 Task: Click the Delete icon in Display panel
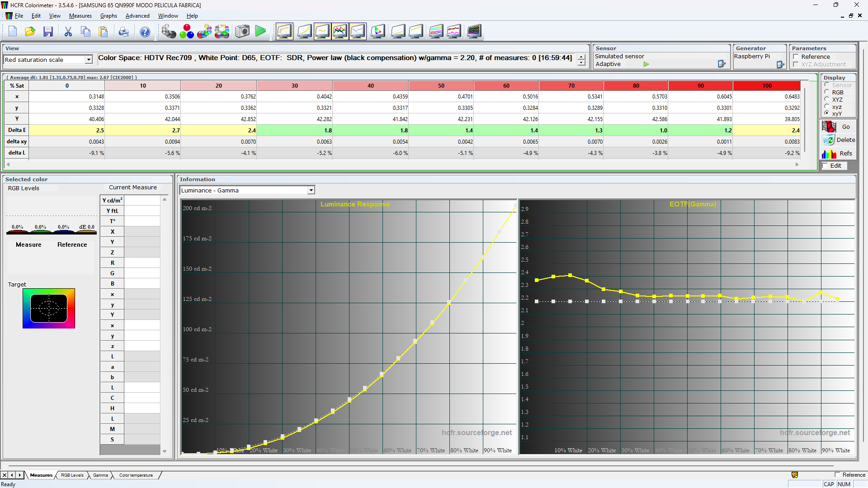829,140
